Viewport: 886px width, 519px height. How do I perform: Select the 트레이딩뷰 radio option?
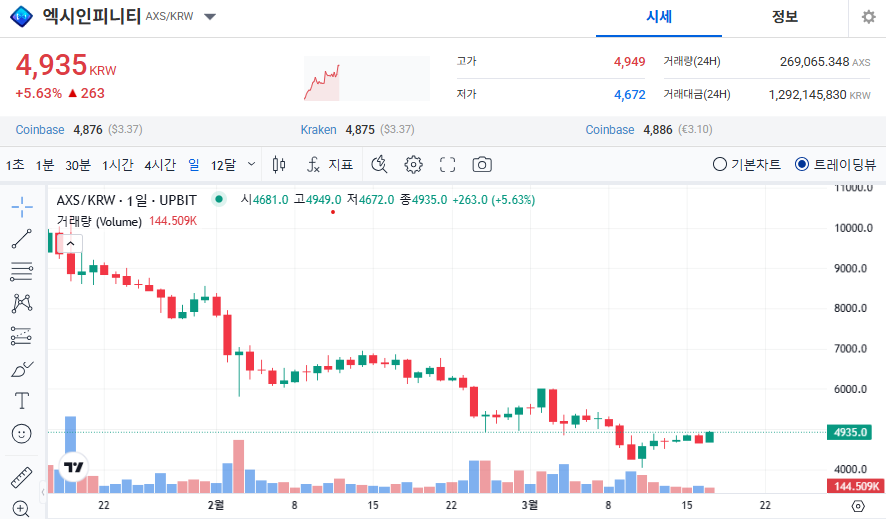[835, 164]
